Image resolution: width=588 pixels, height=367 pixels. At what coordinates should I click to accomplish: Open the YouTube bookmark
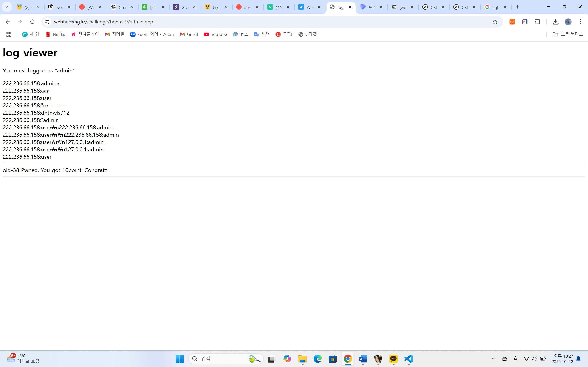[215, 34]
